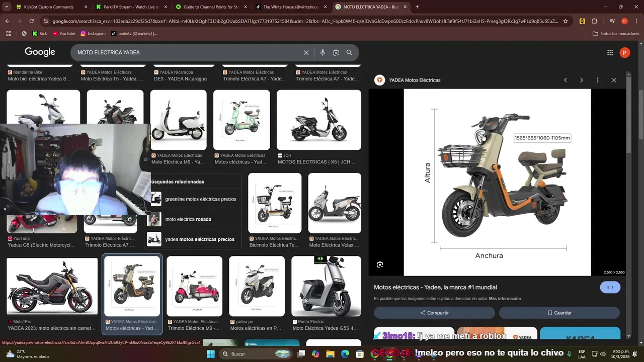Open the Punto Electric Yadea G5S thumbnail
Image resolution: width=644 pixels, height=362 pixels.
click(326, 287)
